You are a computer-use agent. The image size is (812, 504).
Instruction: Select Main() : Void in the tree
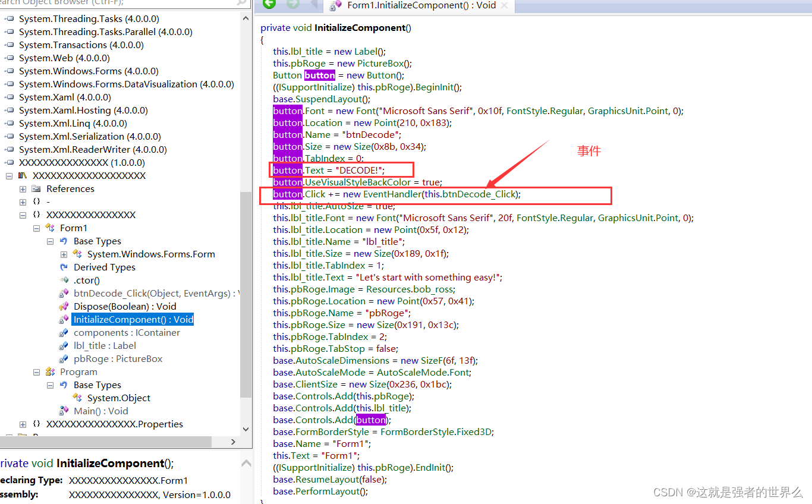click(x=100, y=411)
